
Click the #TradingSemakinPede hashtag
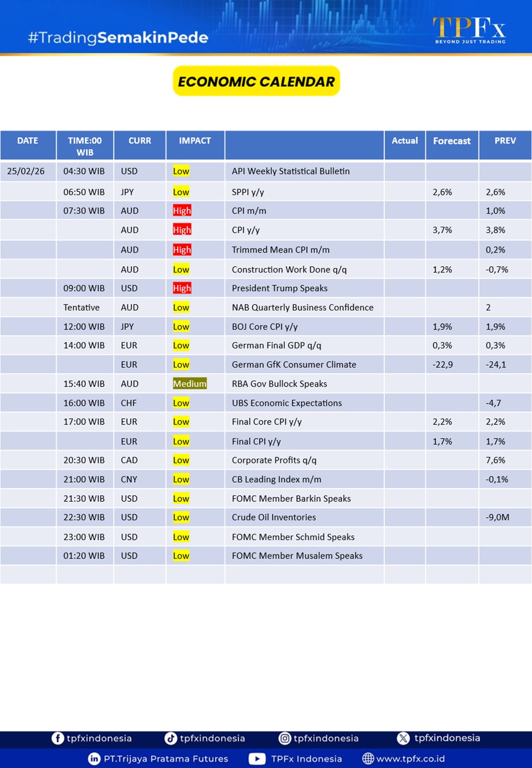click(x=118, y=38)
